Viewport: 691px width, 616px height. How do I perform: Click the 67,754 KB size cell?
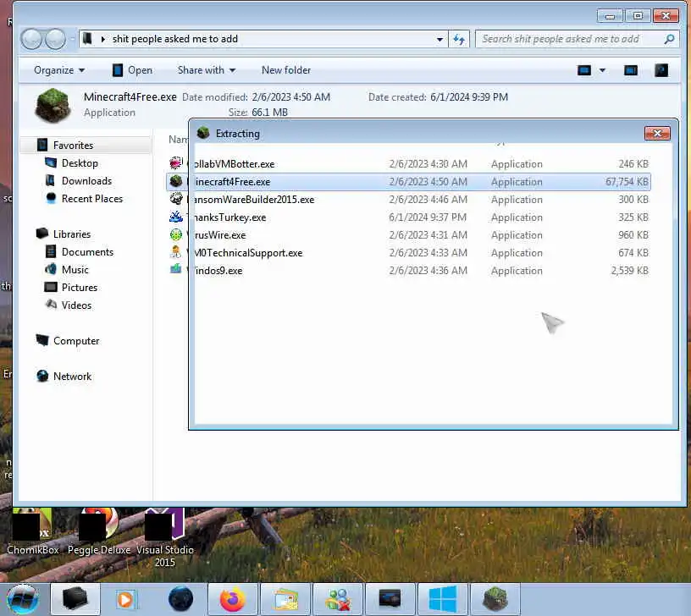tap(627, 182)
